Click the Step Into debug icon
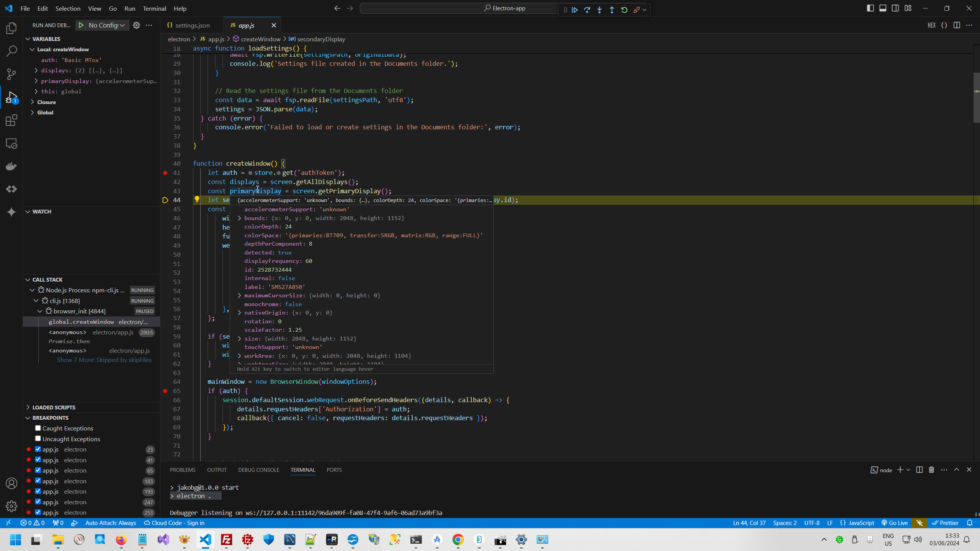 599,10
